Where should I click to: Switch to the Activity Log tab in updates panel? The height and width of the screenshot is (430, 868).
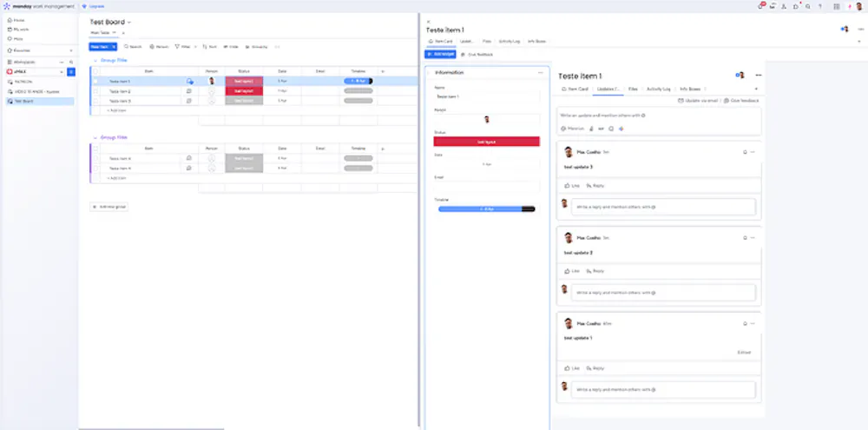tap(658, 89)
